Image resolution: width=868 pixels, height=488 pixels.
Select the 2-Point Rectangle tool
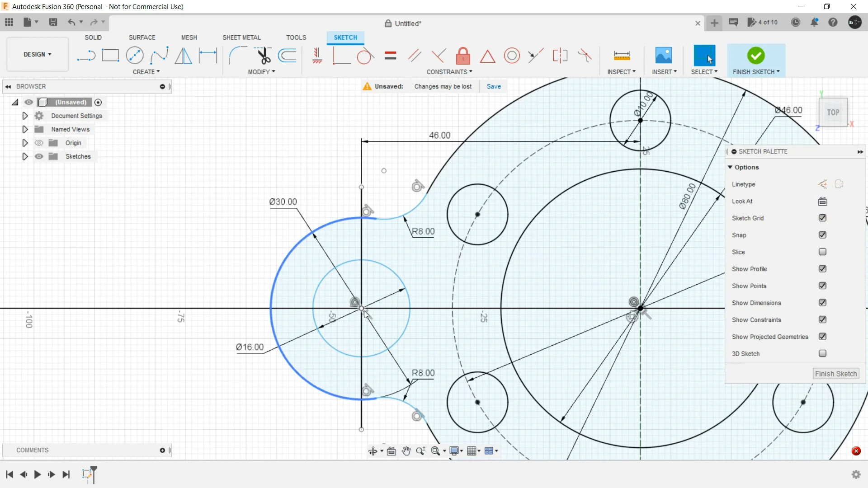110,56
